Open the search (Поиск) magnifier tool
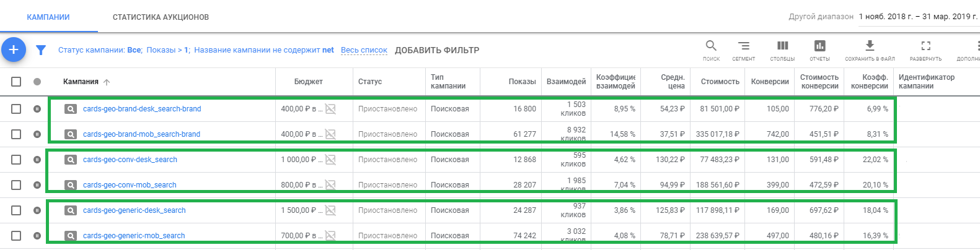 pyautogui.click(x=711, y=46)
